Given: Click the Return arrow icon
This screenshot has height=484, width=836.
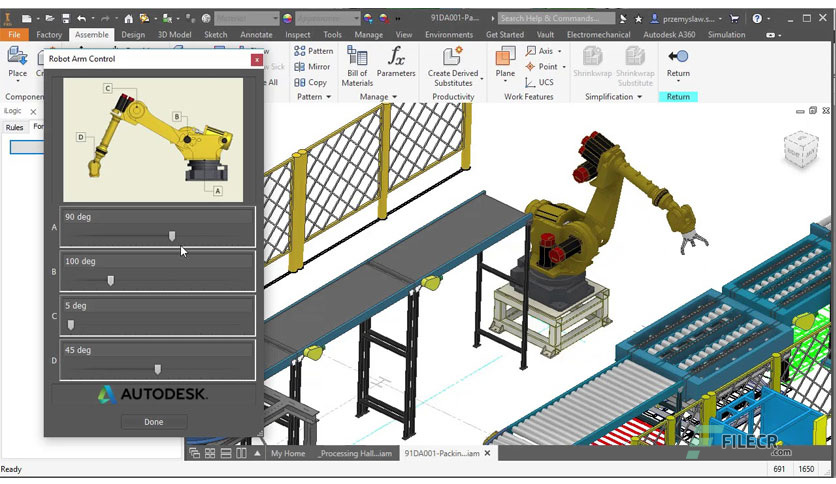Looking at the screenshot, I should point(678,56).
